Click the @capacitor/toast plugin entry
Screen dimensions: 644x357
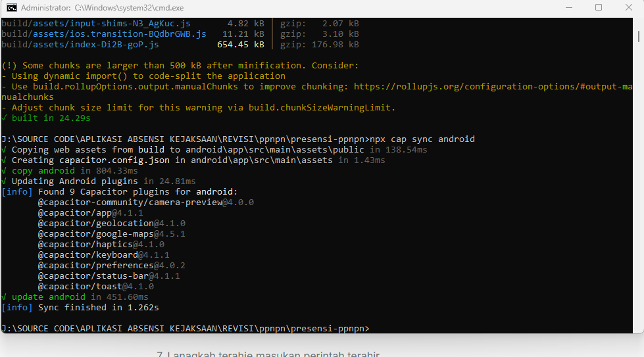point(95,287)
